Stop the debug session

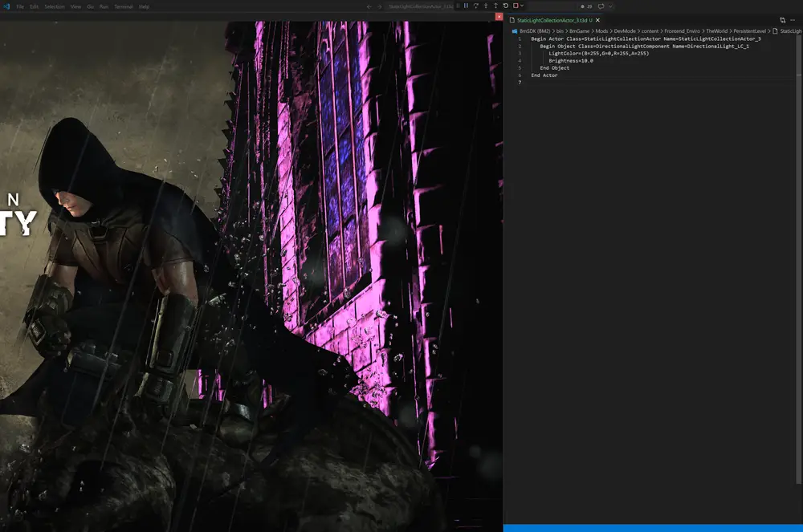click(x=516, y=6)
